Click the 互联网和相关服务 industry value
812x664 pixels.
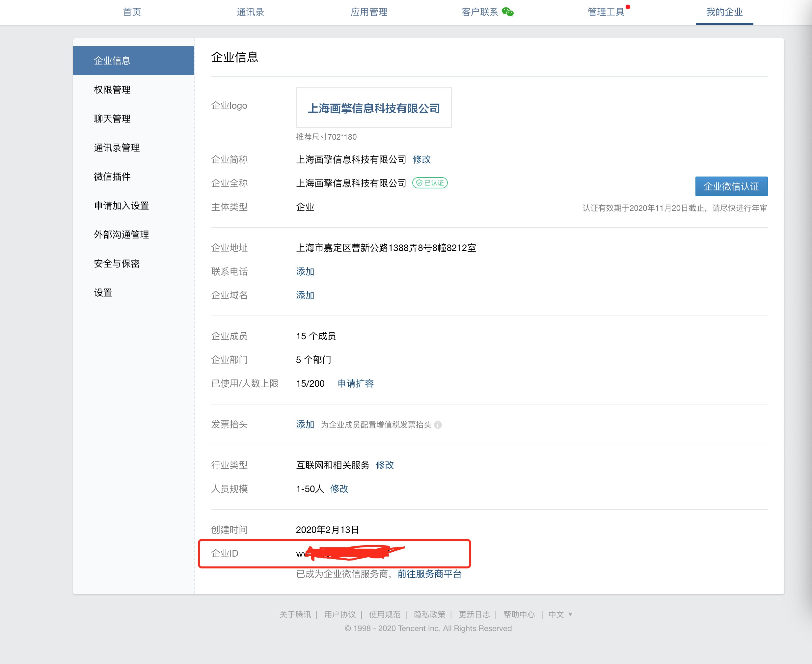coord(333,465)
